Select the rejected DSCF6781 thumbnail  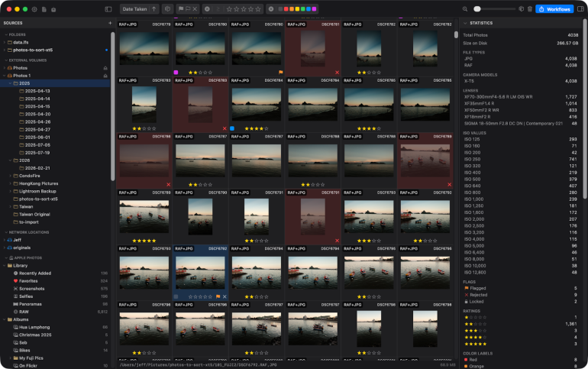313,49
